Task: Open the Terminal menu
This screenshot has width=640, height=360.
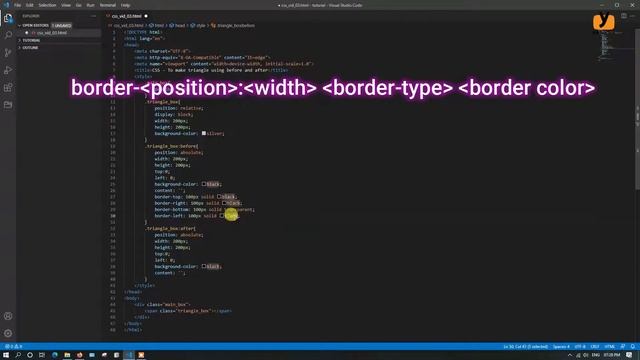Action: 108,5
